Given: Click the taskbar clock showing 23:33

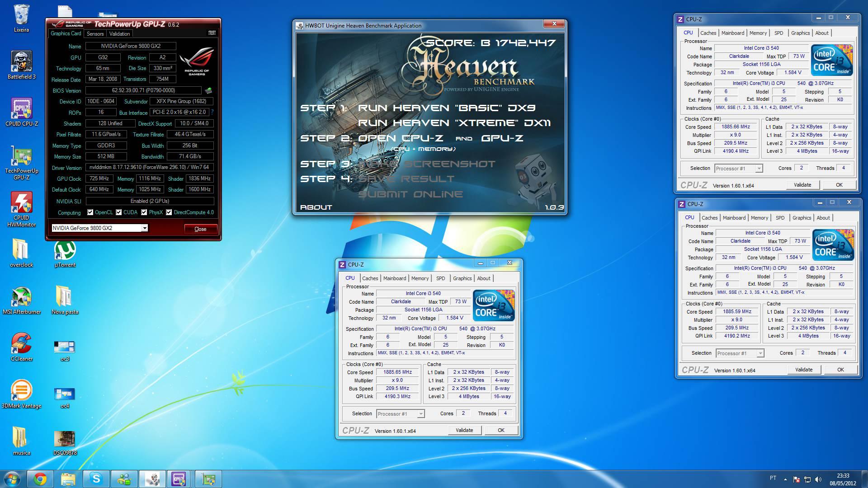Looking at the screenshot, I should pos(843,479).
